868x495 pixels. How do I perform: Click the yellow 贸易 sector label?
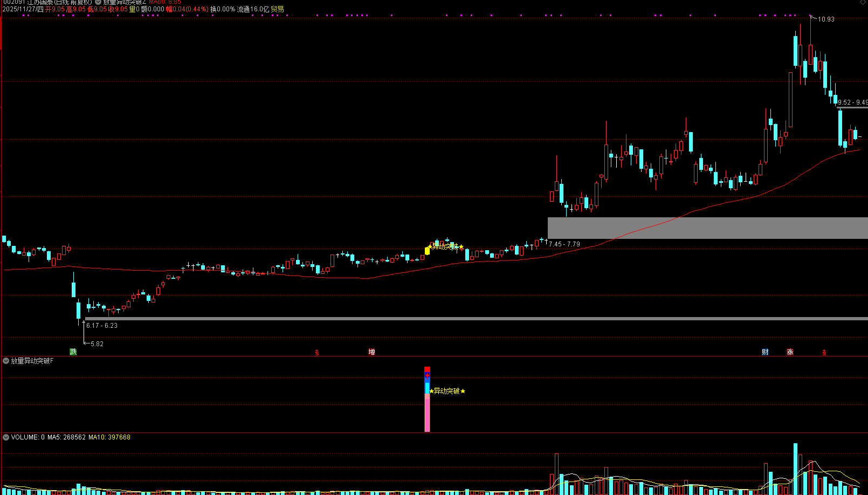277,9
